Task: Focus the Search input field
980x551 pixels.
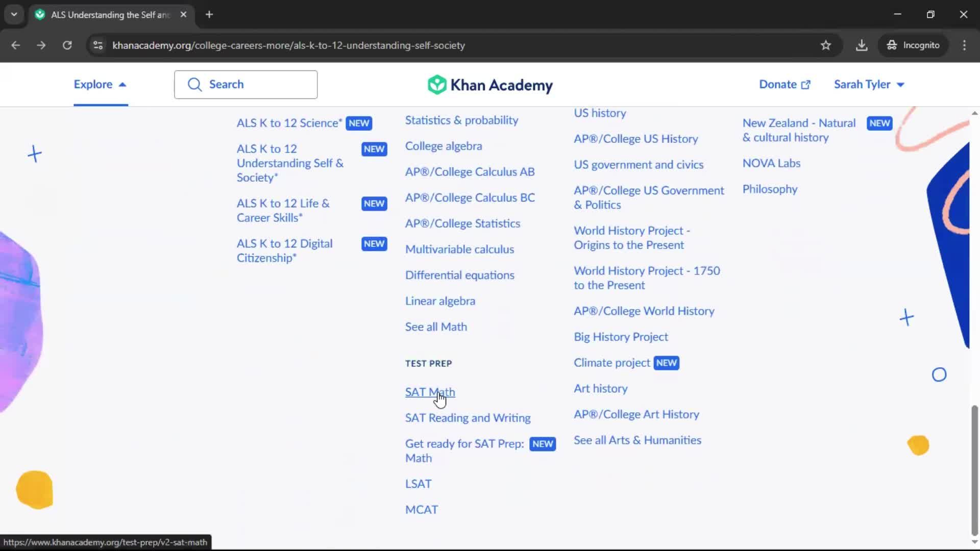Action: pyautogui.click(x=246, y=85)
